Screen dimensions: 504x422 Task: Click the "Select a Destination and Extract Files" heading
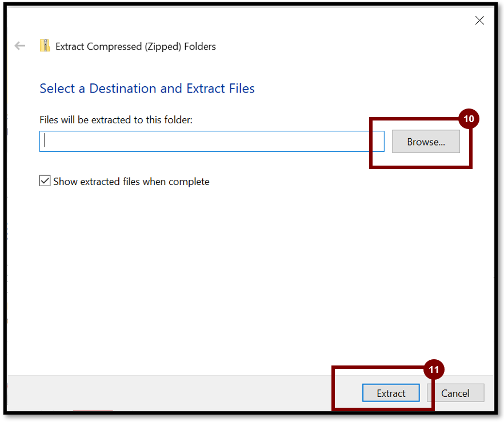click(x=147, y=89)
